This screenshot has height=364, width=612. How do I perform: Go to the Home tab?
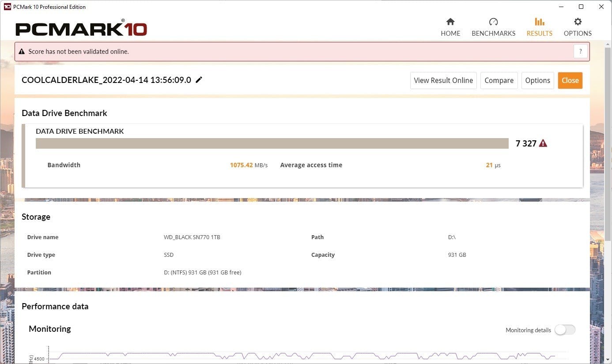click(x=450, y=27)
